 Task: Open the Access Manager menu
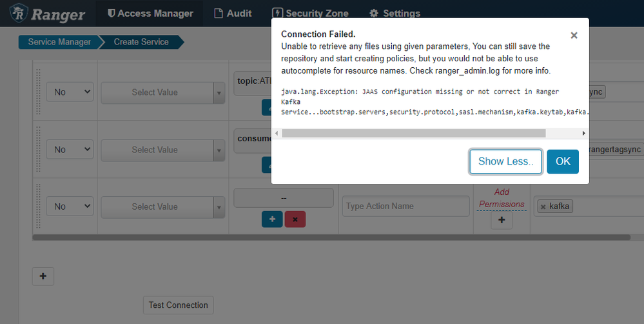(x=150, y=14)
